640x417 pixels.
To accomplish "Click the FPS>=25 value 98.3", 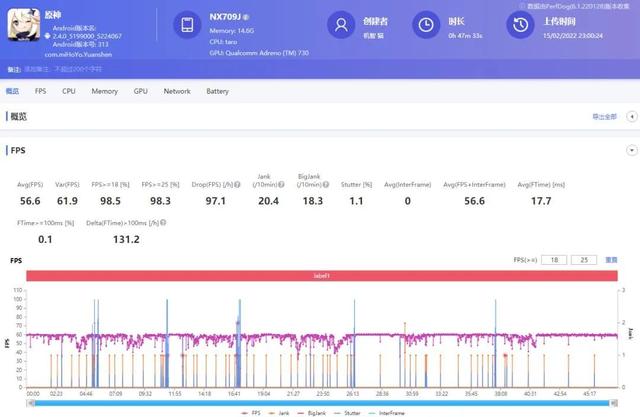I will click(x=160, y=201).
